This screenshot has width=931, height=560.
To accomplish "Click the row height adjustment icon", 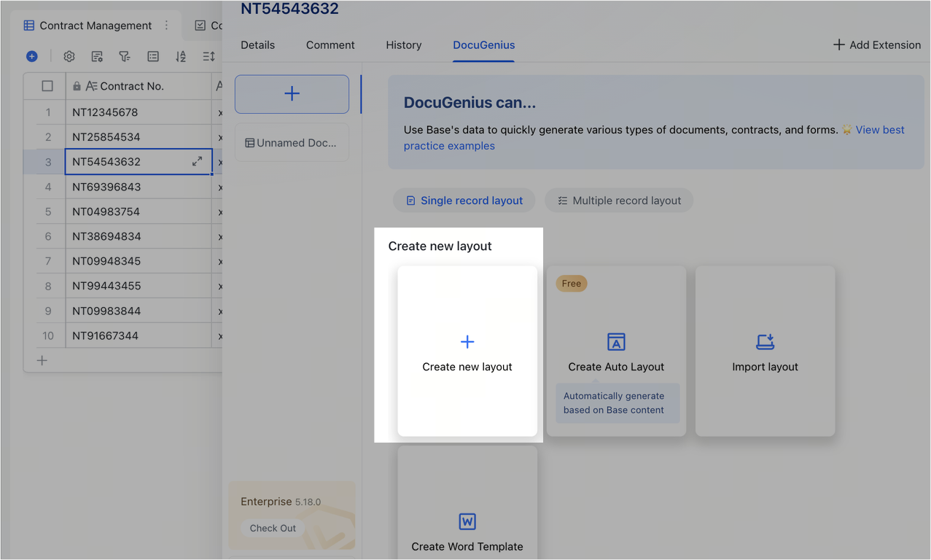I will [208, 55].
